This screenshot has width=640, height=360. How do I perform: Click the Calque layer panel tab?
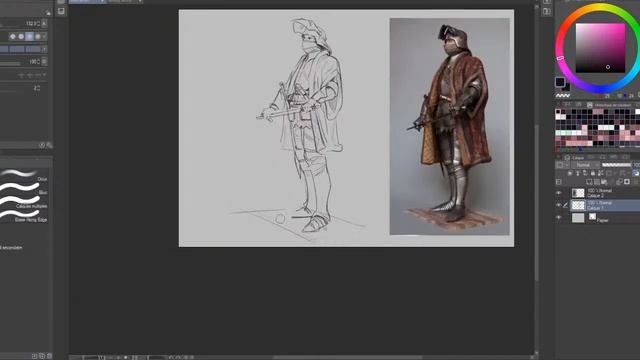point(575,158)
